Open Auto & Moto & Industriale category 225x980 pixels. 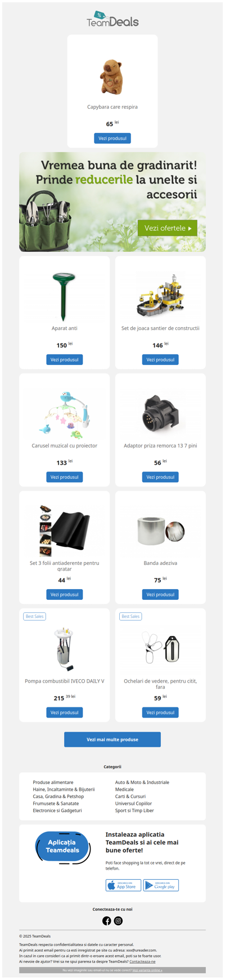(142, 782)
